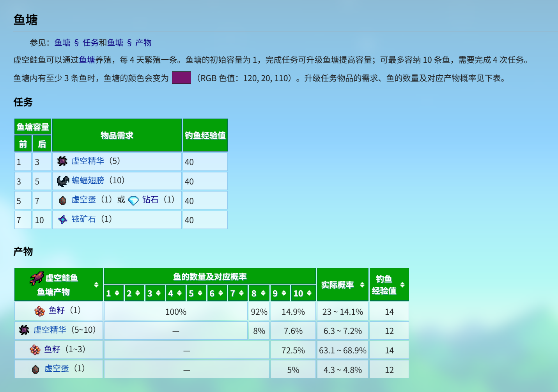Open the 蝙蝠翅膀 link
The image size is (558, 392).
click(x=88, y=180)
